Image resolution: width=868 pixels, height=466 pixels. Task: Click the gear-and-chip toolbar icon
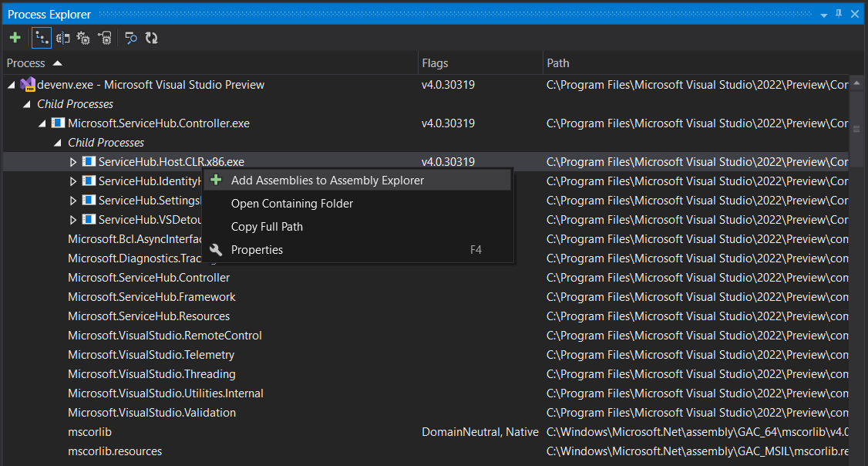[83, 38]
